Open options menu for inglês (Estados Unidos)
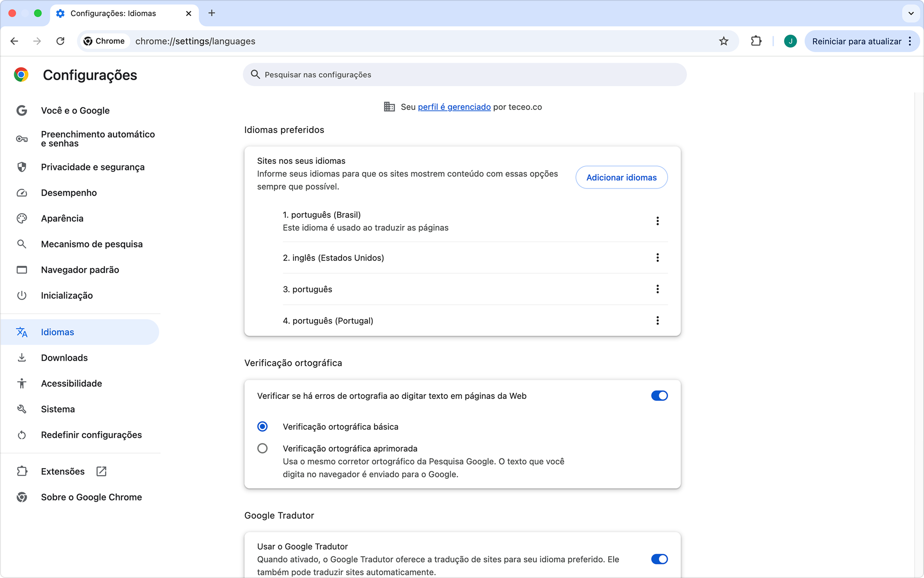The image size is (924, 578). 657,258
